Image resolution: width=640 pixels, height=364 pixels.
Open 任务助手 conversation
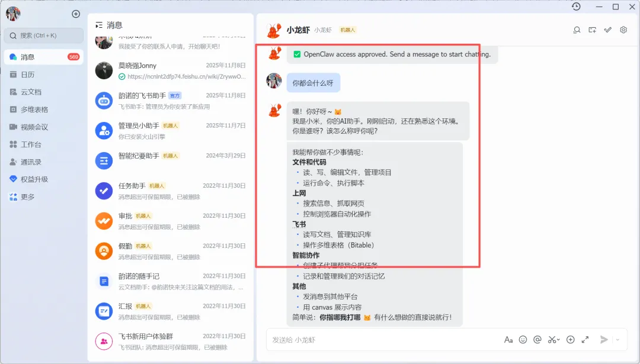171,191
